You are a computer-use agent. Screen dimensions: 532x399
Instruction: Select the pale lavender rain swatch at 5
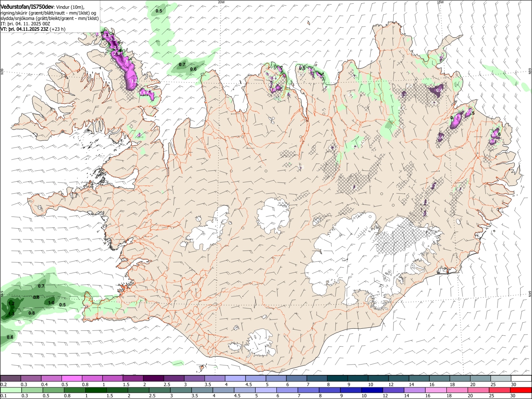pyautogui.click(x=266, y=390)
